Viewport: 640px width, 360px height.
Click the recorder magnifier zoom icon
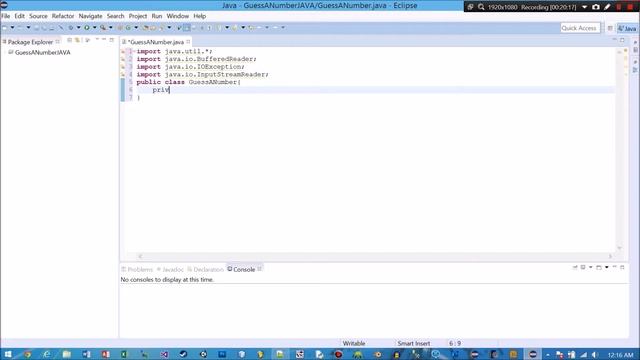click(481, 7)
